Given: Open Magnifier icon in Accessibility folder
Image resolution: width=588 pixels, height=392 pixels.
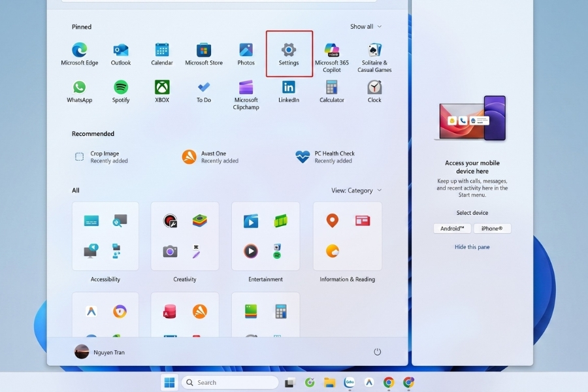Looking at the screenshot, I should click(x=120, y=221).
